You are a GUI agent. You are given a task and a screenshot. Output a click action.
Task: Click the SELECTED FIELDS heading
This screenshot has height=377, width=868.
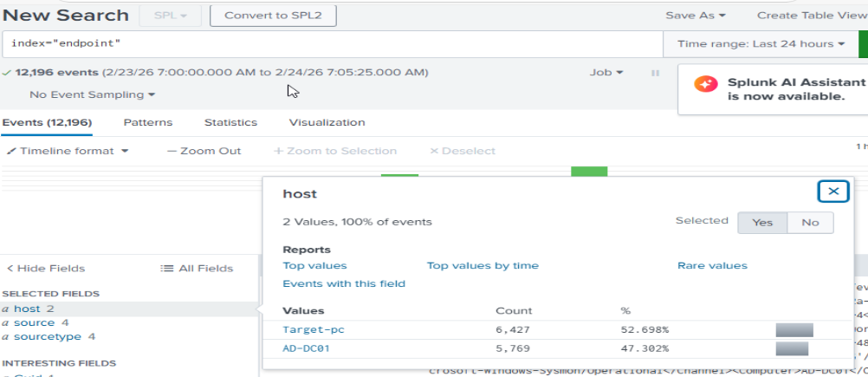coord(51,294)
